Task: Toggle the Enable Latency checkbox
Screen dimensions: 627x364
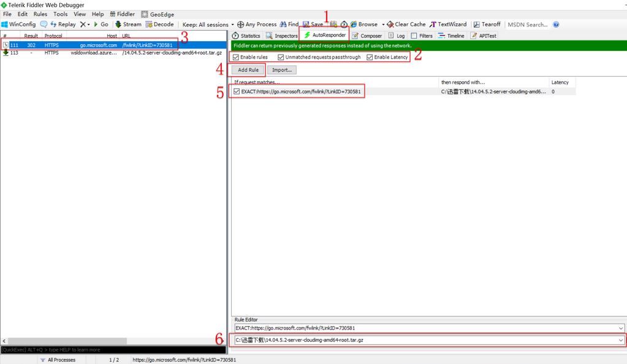Action: (370, 57)
